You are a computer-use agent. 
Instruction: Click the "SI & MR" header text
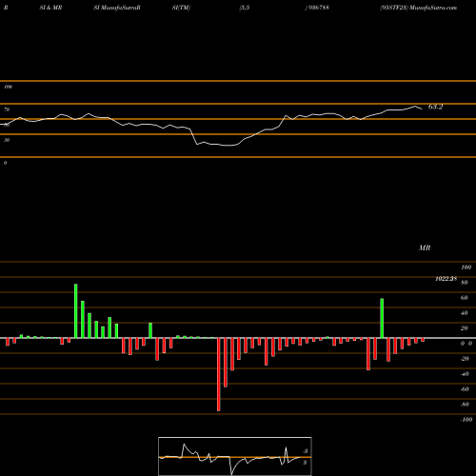pyautogui.click(x=50, y=8)
